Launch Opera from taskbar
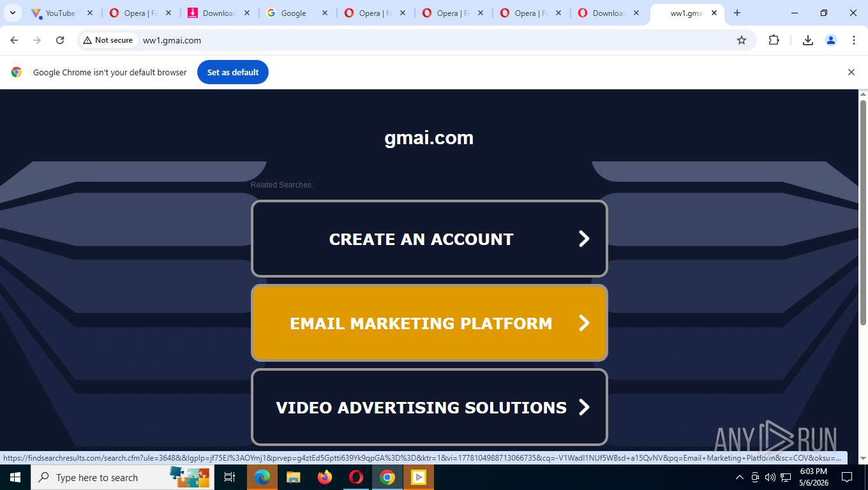The image size is (868, 490). pos(355,477)
